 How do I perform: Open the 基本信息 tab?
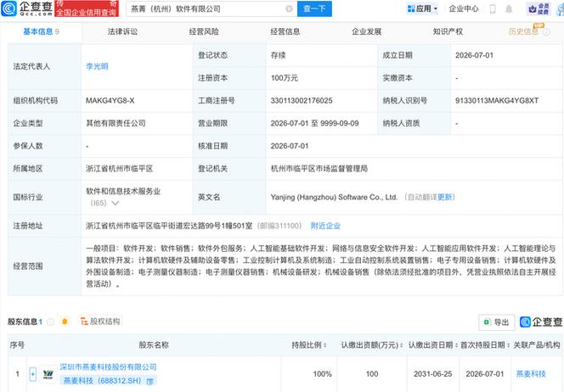coord(41,31)
